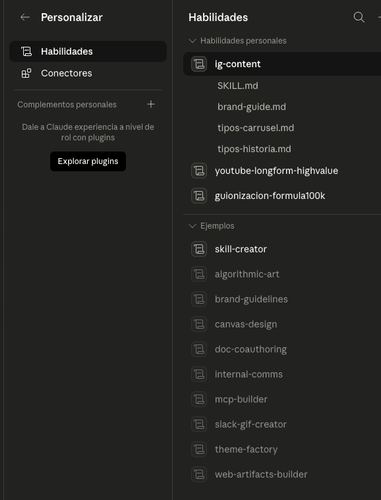
Task: Click the brand-guidelines skill icon
Action: pyautogui.click(x=199, y=299)
